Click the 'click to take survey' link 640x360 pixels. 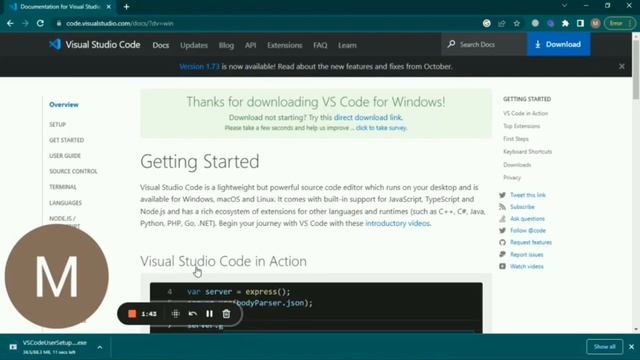click(381, 128)
